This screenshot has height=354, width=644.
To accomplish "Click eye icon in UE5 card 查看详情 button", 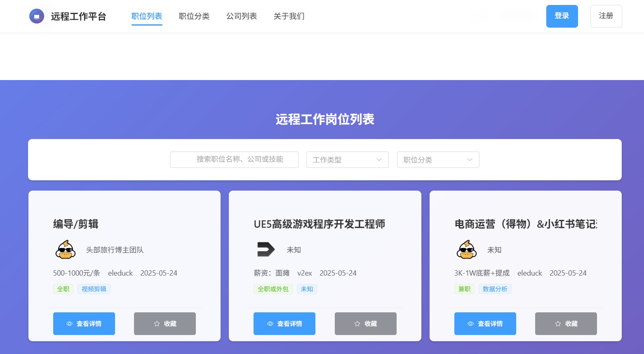I will click(x=270, y=324).
